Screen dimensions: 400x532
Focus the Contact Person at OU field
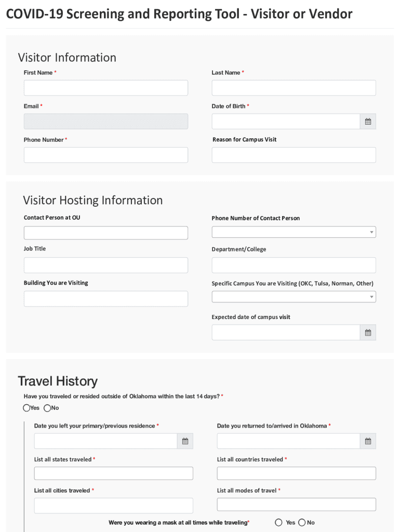coord(106,233)
